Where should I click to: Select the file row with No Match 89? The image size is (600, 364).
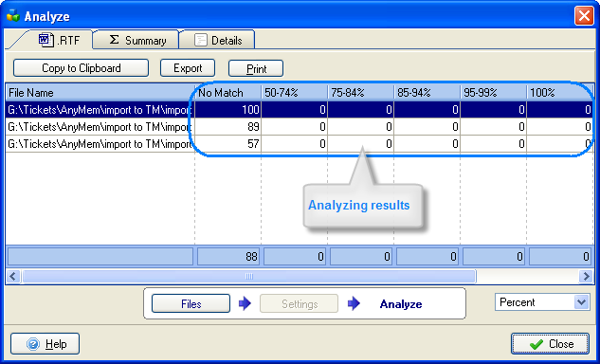click(x=300, y=127)
